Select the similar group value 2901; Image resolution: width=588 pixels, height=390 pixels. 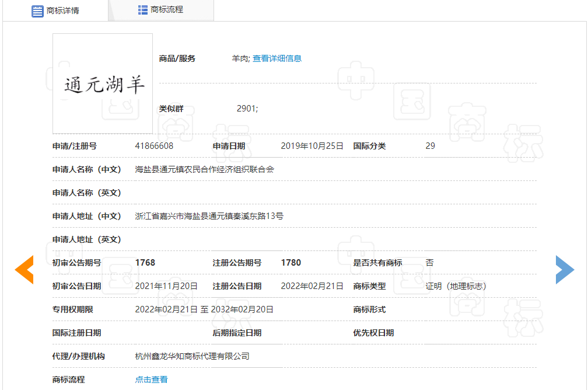pyautogui.click(x=247, y=109)
